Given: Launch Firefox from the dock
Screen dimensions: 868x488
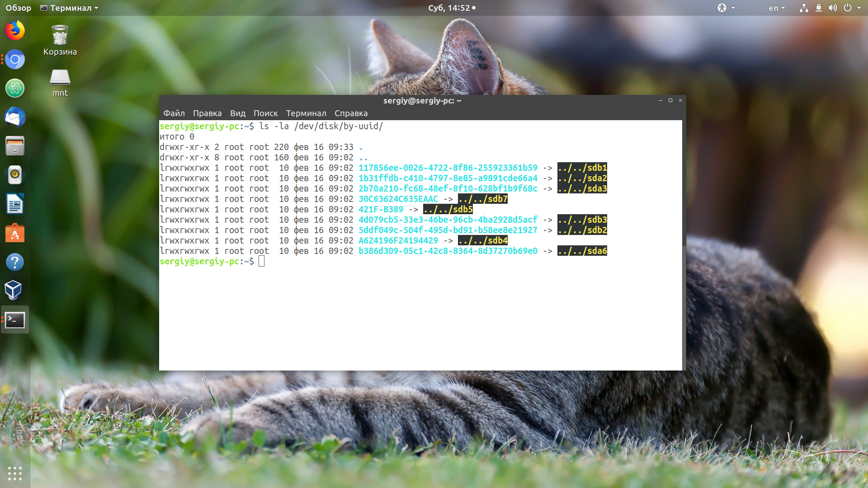Looking at the screenshot, I should pos(15,31).
